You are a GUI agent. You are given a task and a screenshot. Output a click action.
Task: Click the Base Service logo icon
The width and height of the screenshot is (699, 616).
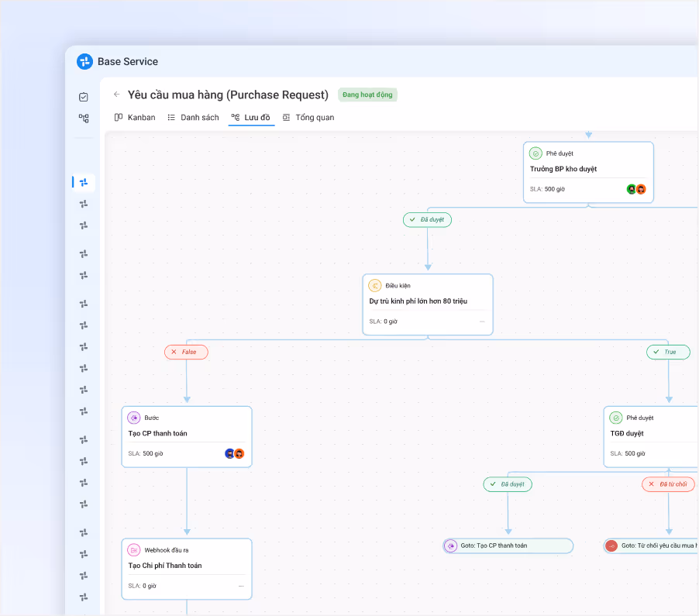(x=84, y=61)
